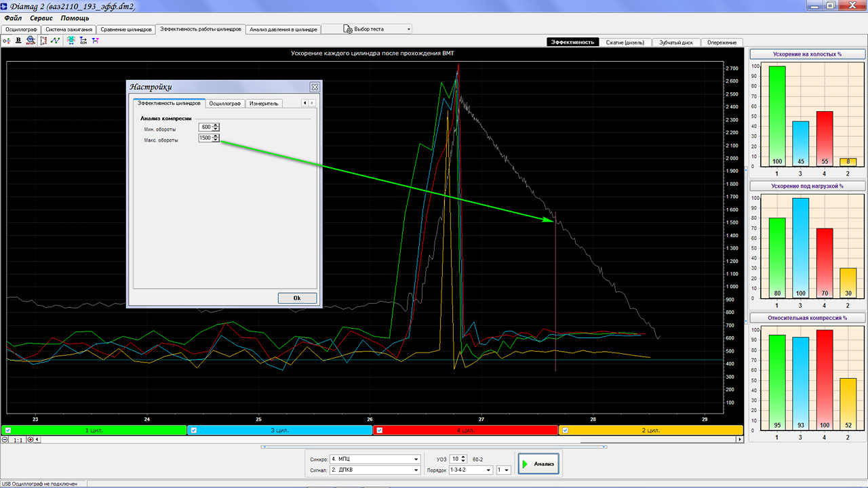Start analysis with the Анализ button
The width and height of the screenshot is (868, 488).
pyautogui.click(x=538, y=464)
